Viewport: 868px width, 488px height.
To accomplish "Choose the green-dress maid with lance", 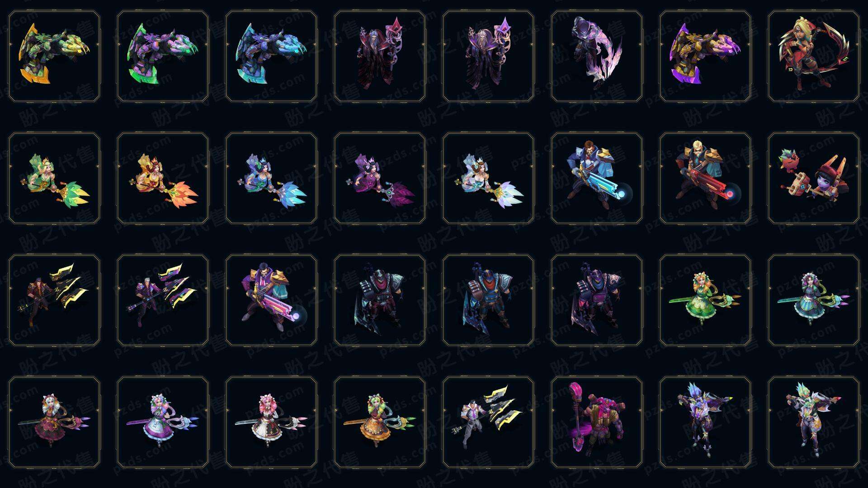I will tap(705, 300).
